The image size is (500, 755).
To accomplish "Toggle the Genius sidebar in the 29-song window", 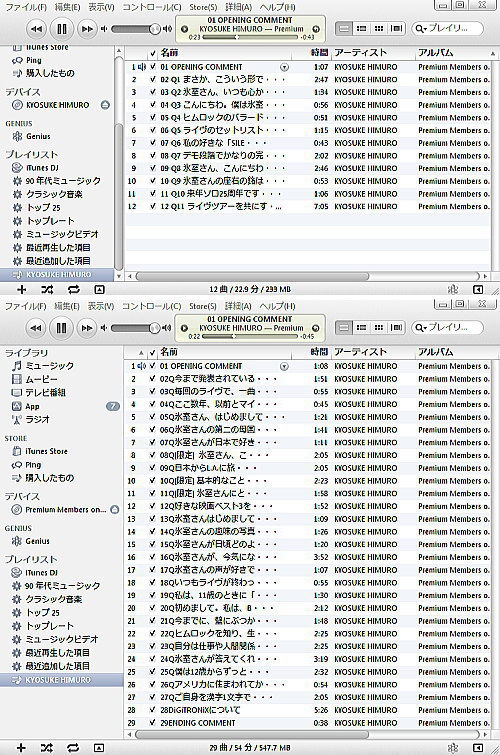I will tap(477, 748).
